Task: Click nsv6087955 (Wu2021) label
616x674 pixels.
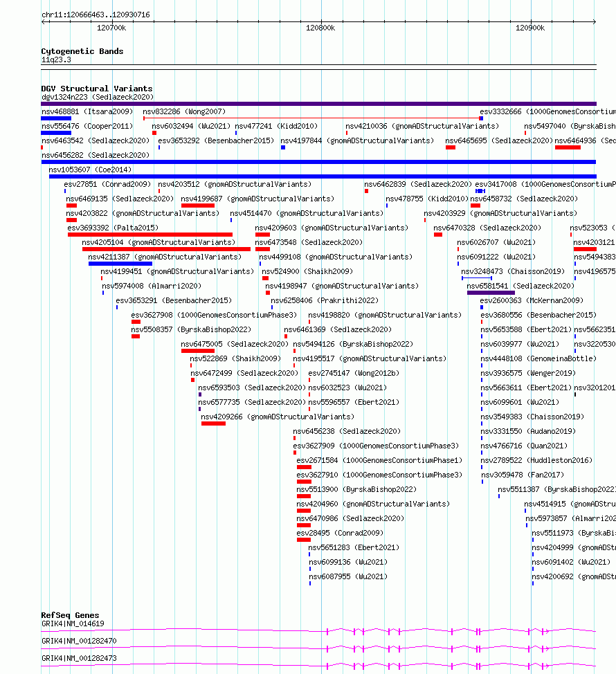Action: (349, 577)
